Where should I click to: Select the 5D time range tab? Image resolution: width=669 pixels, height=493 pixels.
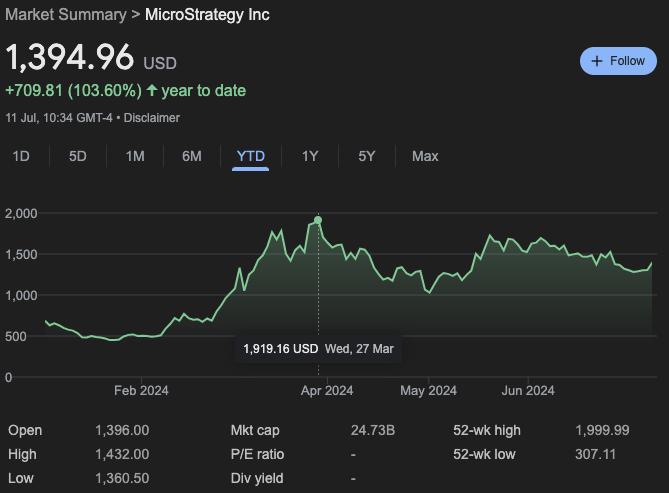[77, 156]
